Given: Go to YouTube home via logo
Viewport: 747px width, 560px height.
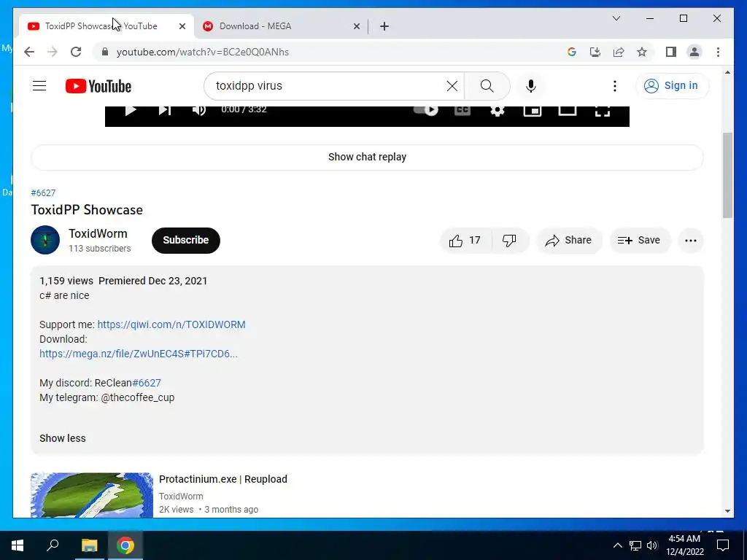Looking at the screenshot, I should pos(98,86).
